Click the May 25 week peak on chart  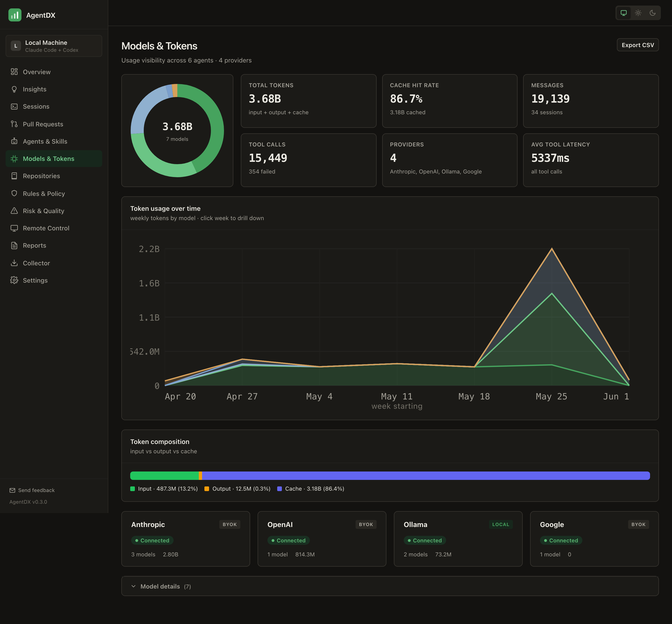click(552, 249)
